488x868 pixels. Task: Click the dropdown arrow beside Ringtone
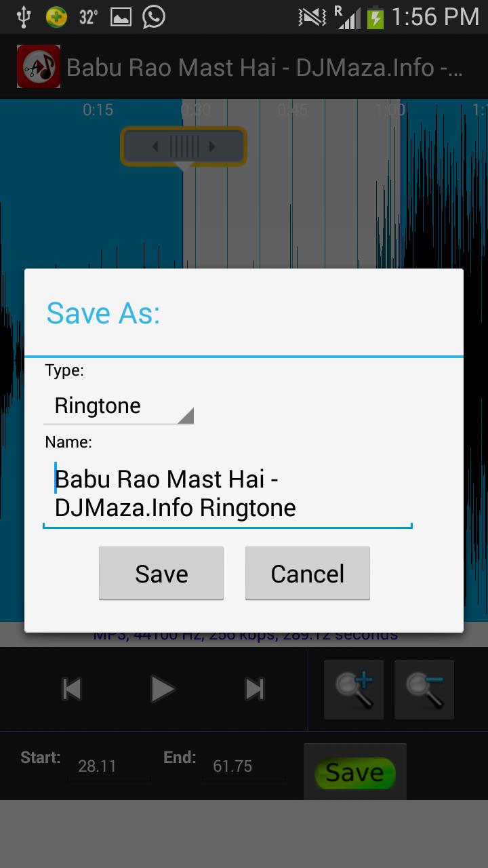point(186,416)
